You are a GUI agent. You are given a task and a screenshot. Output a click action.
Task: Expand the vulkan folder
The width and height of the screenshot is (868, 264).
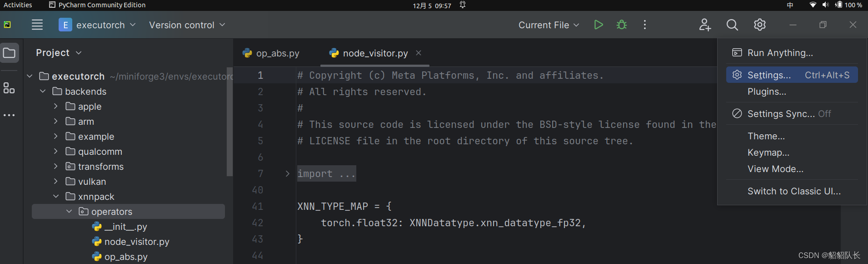[56, 181]
